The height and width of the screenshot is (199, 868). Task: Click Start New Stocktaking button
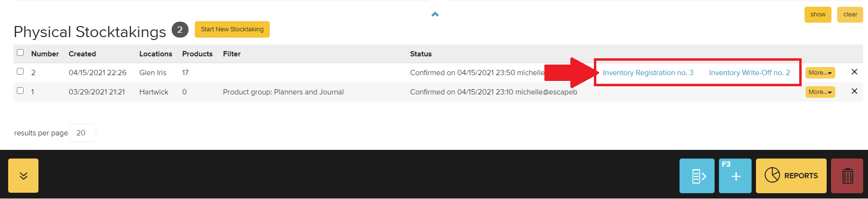point(232,29)
